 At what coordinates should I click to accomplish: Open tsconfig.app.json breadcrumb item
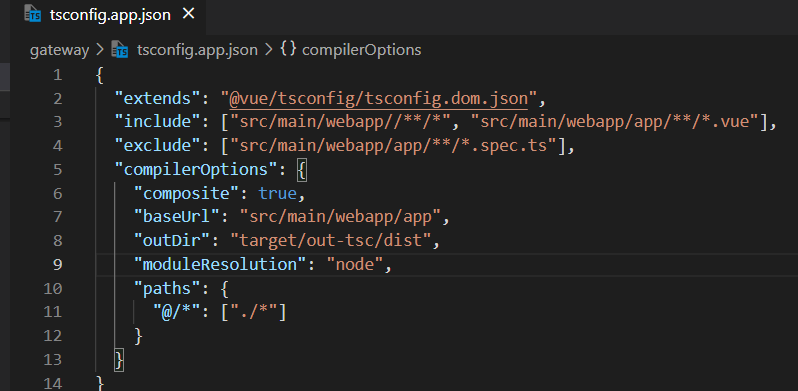pos(197,50)
